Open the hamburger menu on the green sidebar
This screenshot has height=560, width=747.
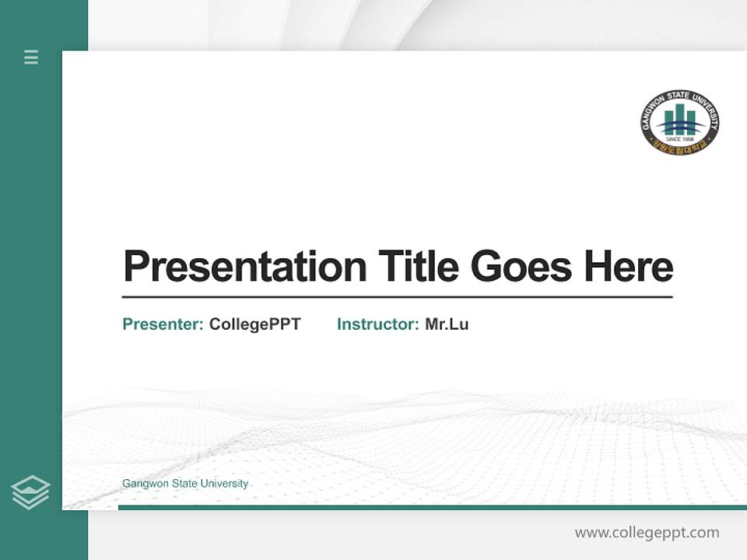[x=30, y=58]
